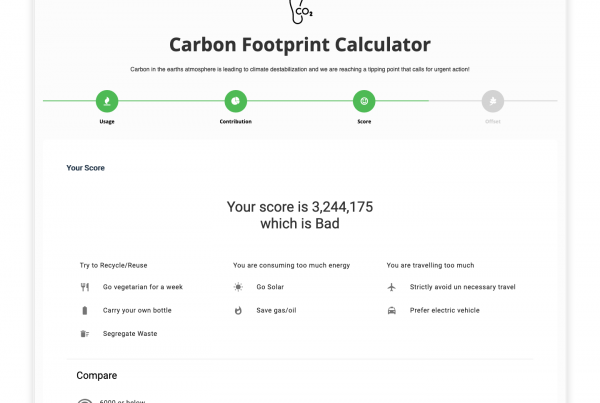Click the fork and knife vegetarian icon
600x403 pixels.
(x=85, y=287)
